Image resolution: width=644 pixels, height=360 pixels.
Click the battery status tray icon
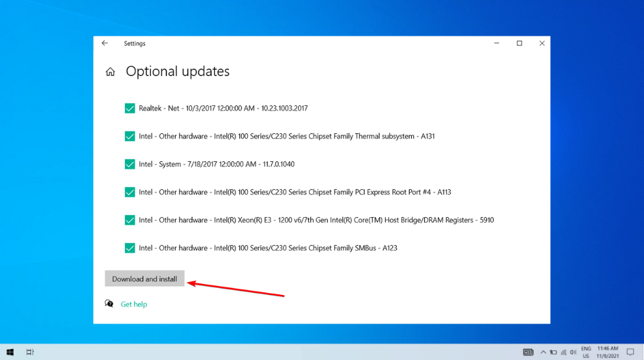(553, 352)
